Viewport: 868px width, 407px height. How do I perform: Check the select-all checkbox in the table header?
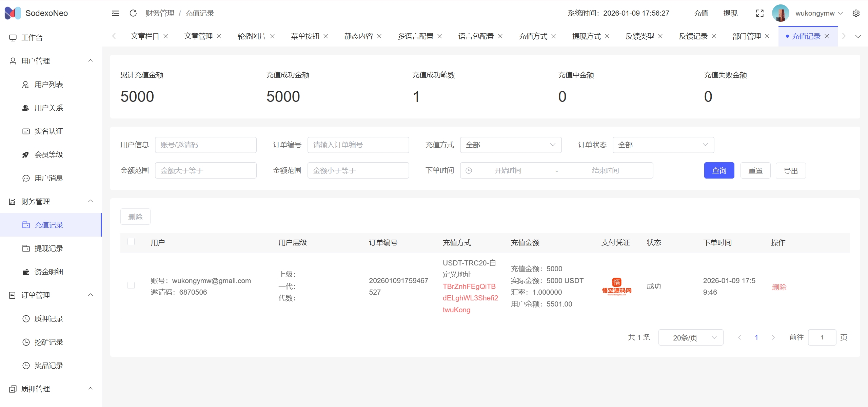pos(131,242)
